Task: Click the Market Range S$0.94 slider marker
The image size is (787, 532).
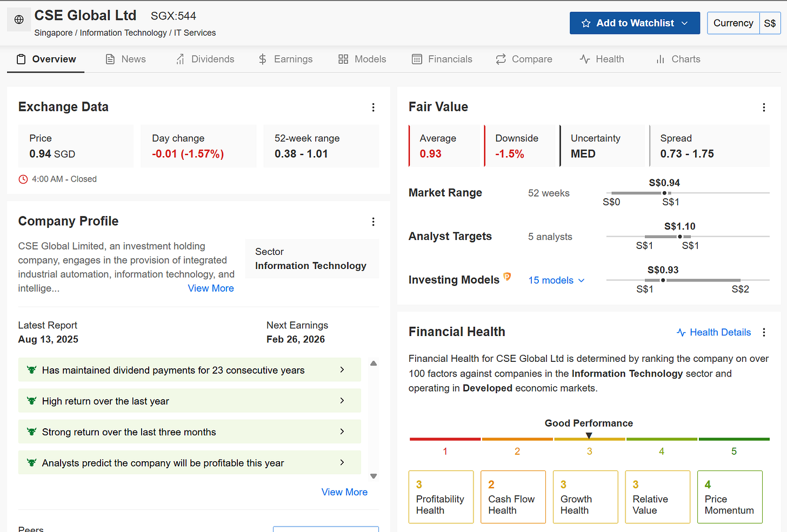Action: click(x=664, y=193)
